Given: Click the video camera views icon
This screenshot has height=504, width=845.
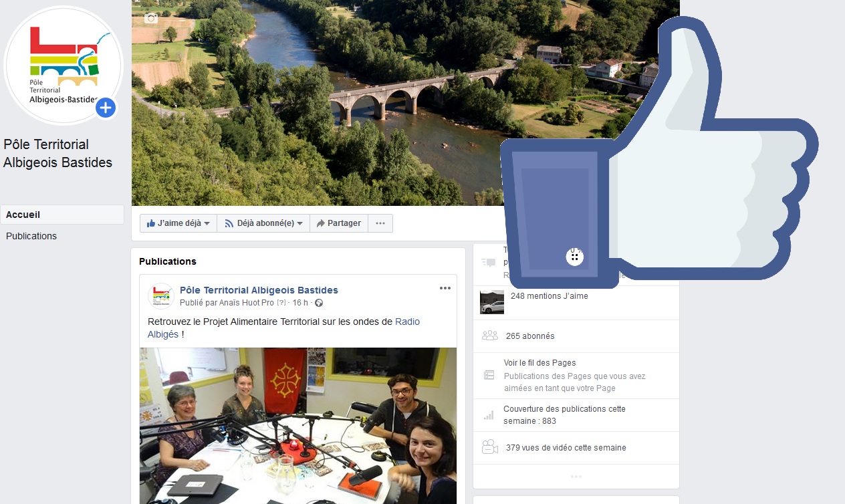Looking at the screenshot, I should pos(489,448).
